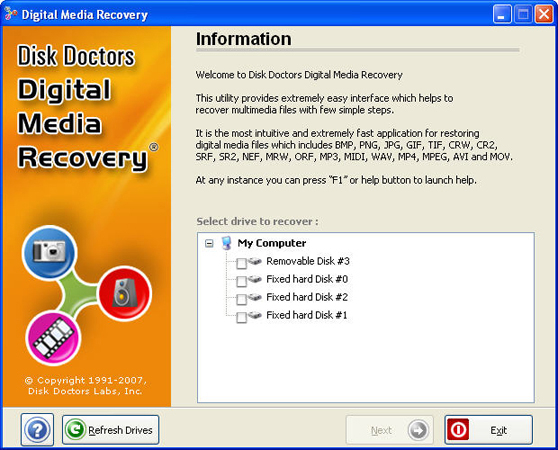Click the Exit button

tap(488, 430)
